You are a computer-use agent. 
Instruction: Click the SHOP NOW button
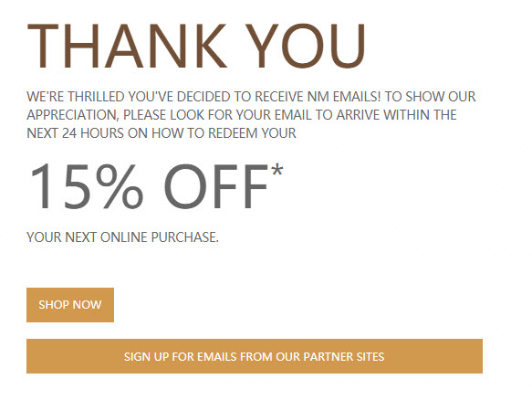70,305
